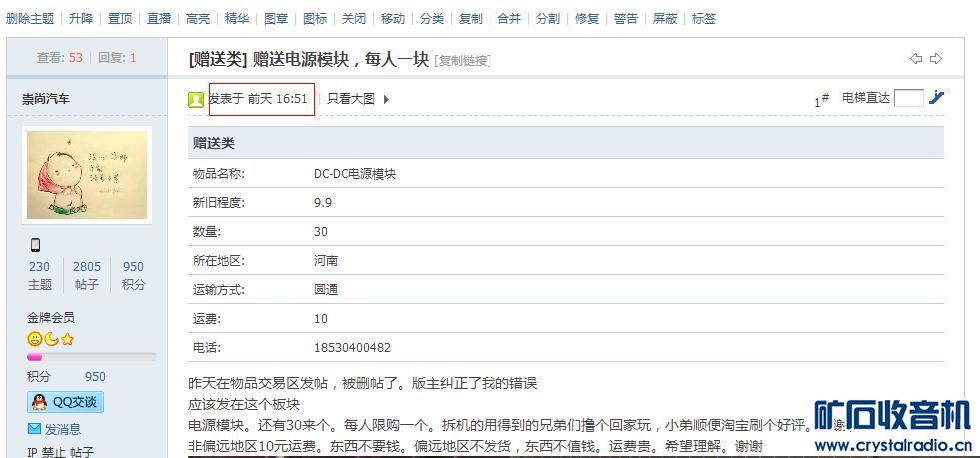The height and width of the screenshot is (458, 980).
Task: Open the 分类 category option
Action: (432, 19)
